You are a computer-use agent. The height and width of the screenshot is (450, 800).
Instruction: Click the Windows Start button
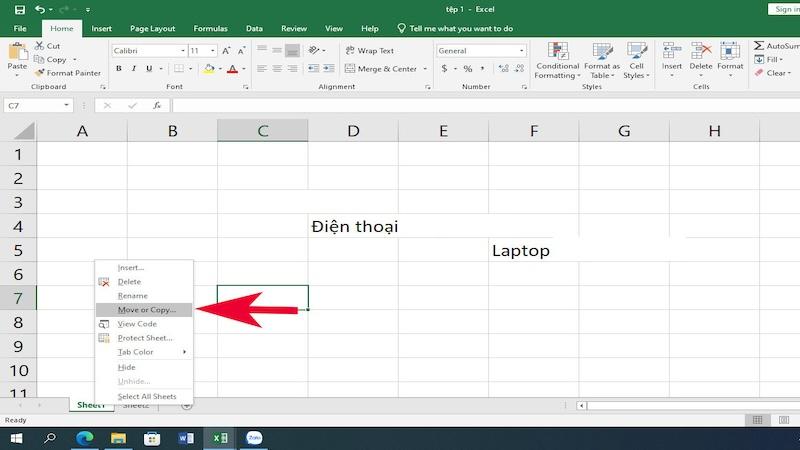[16, 438]
